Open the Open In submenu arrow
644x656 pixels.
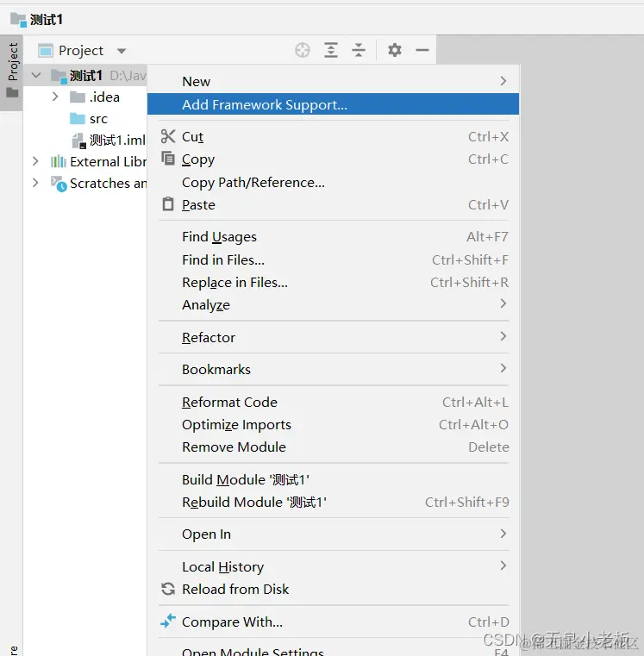503,534
